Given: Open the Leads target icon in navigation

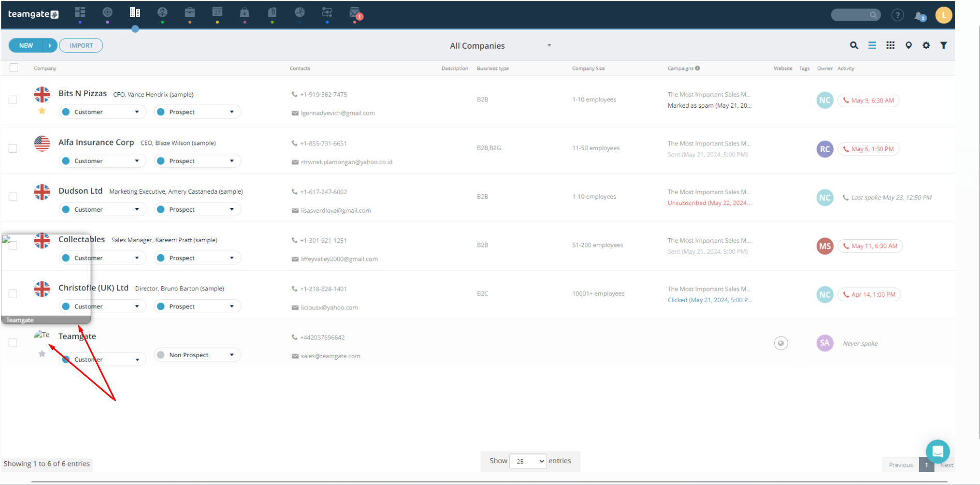Looking at the screenshot, I should 108,12.
